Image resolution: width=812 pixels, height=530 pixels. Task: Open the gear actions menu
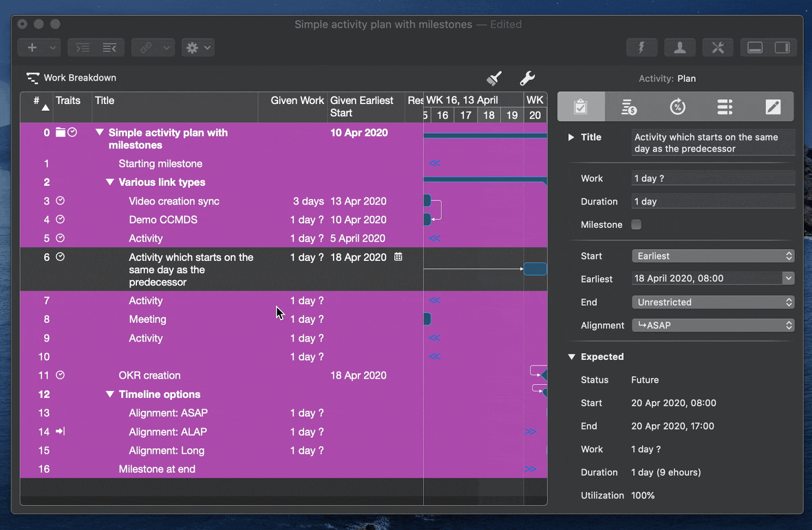point(198,48)
